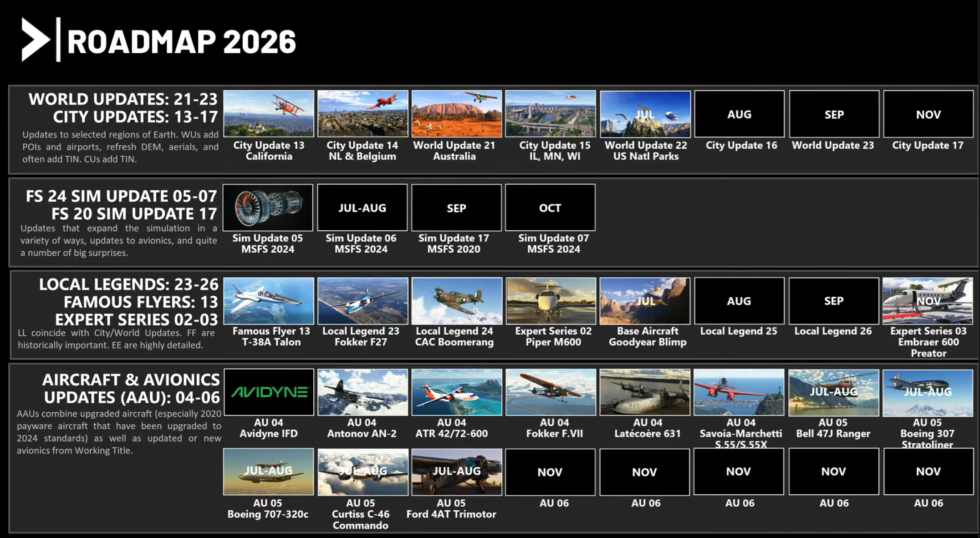
Task: Click the Savoia-Marchetti S.55 thumbnail
Action: click(x=739, y=392)
